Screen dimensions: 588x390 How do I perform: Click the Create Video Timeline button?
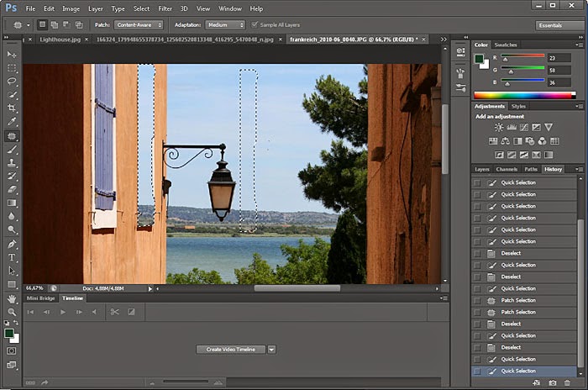(231, 350)
